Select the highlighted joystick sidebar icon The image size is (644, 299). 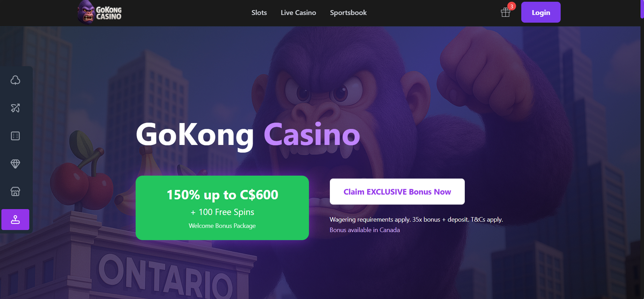point(15,220)
